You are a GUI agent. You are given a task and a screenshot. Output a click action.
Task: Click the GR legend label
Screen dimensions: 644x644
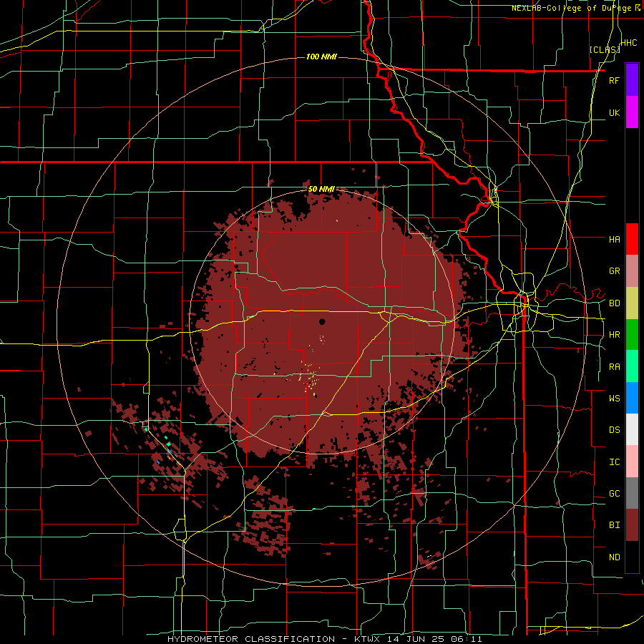point(614,271)
